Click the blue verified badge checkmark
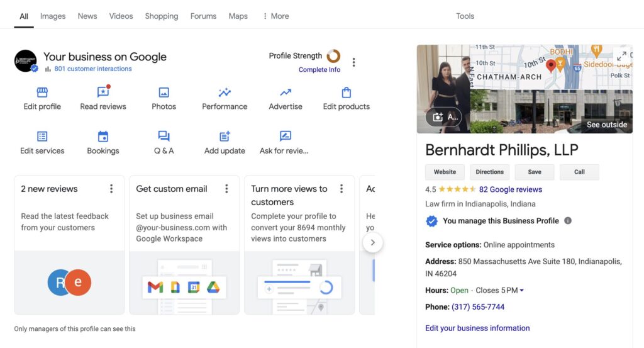The height and width of the screenshot is (348, 644). coord(431,221)
